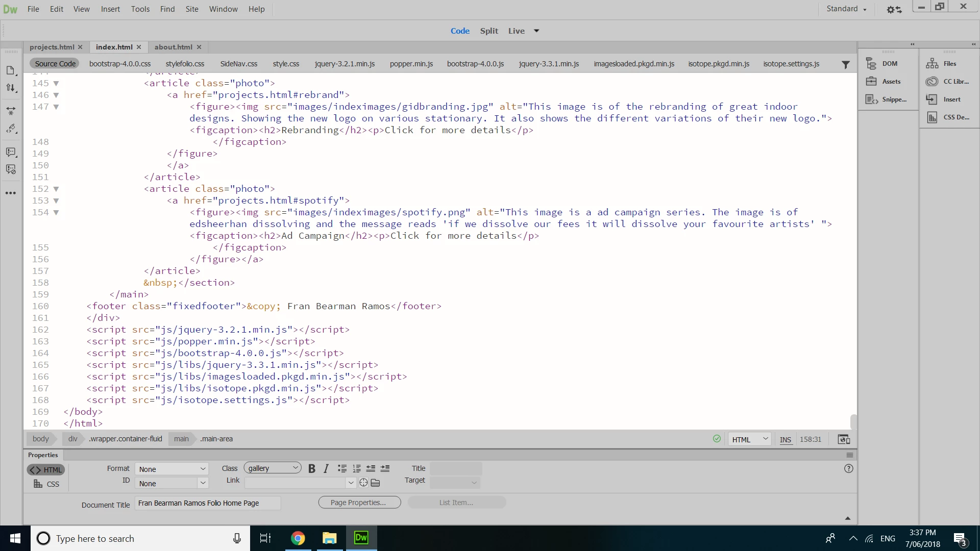Open the Insert menu

110,9
